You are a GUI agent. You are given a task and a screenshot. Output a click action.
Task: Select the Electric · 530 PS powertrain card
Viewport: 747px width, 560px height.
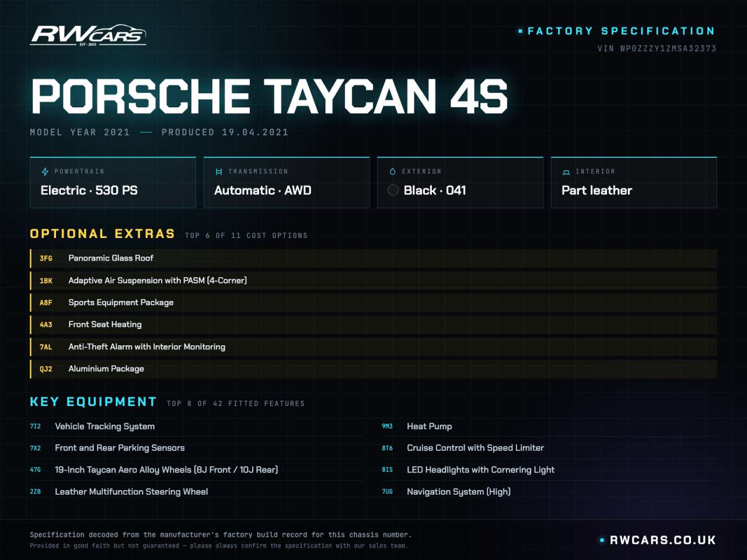[x=113, y=183]
